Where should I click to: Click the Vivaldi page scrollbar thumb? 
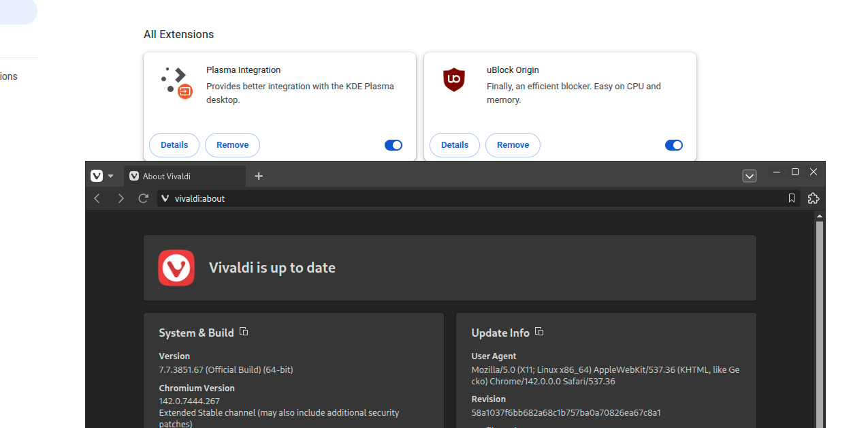click(x=820, y=324)
